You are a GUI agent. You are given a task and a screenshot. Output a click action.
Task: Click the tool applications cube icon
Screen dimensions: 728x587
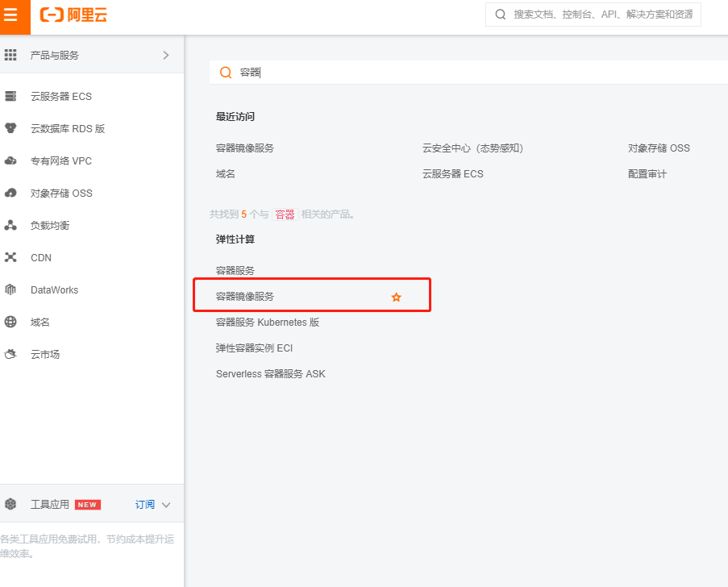tap(10, 504)
